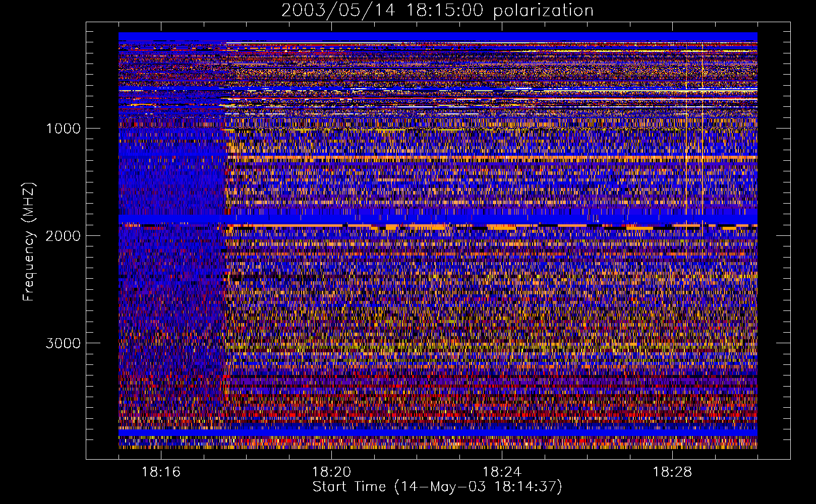This screenshot has width=816, height=504.
Task: Click the 18:16 time tick label
Action: (x=161, y=472)
